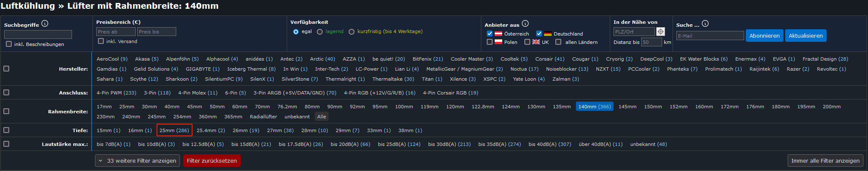Viewport: 868px width, 171px height.
Task: Expand 33 weitere Filter anzeigen
Action: tap(138, 161)
